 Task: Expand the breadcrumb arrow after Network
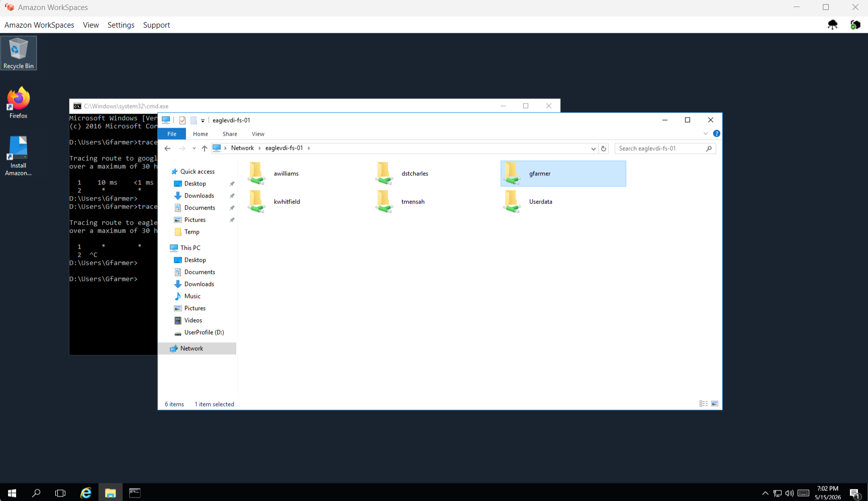[x=259, y=148]
